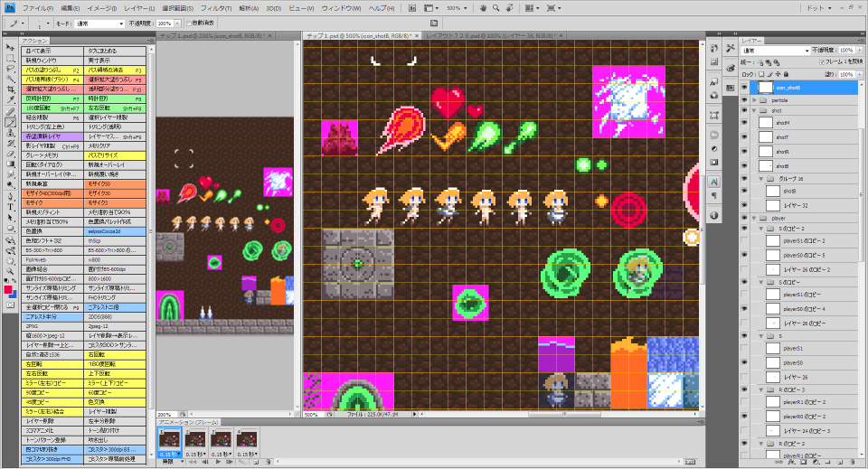The height and width of the screenshot is (469, 868).
Task: Run the 時計回り action button
Action: point(115,98)
